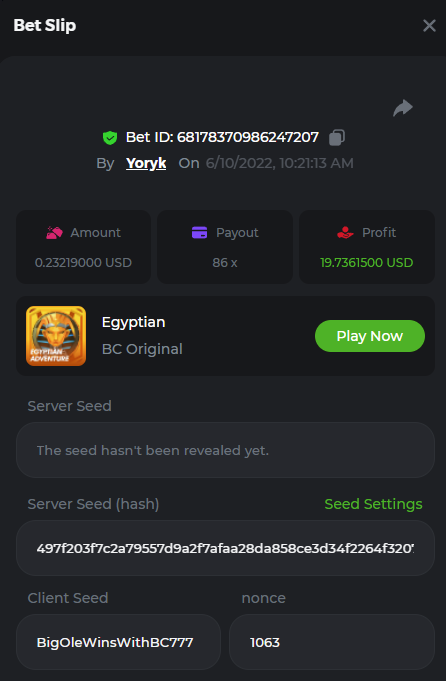Copy the Bet ID with copy icon
The image size is (446, 681).
click(337, 137)
